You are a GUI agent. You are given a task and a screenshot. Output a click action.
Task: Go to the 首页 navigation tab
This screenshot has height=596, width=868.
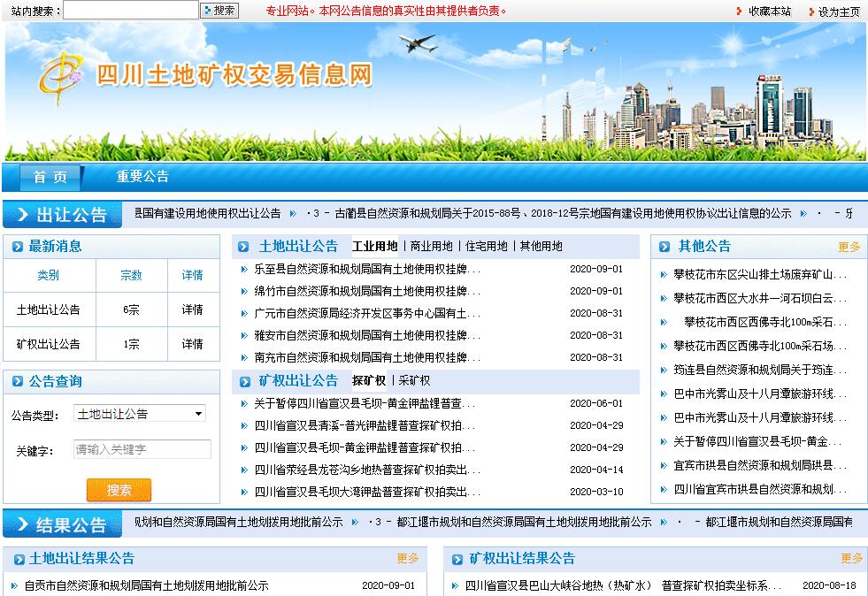pyautogui.click(x=50, y=177)
